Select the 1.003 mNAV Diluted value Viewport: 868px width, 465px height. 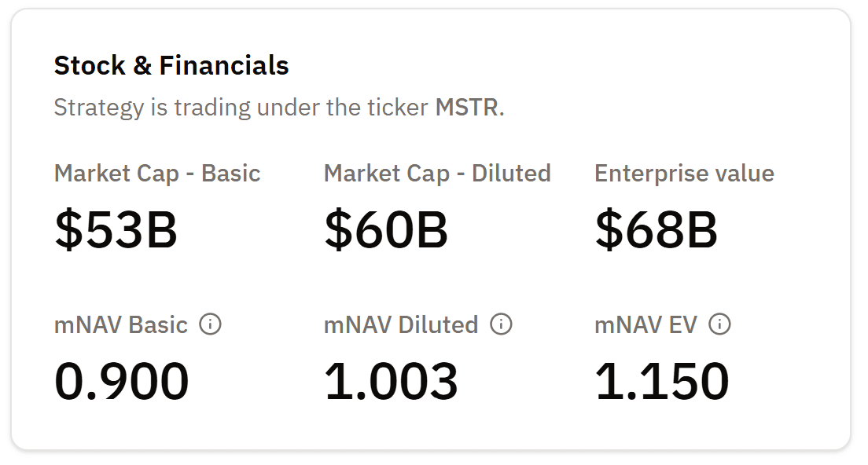(x=391, y=382)
